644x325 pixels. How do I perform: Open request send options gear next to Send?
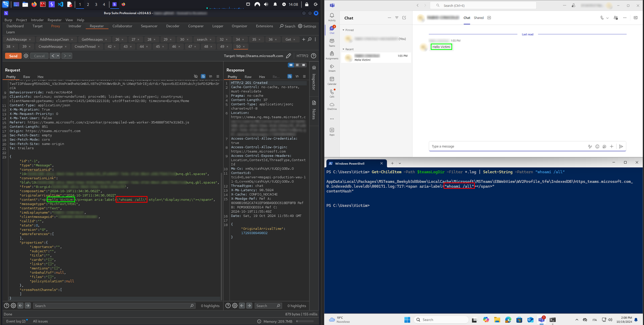coord(26,56)
